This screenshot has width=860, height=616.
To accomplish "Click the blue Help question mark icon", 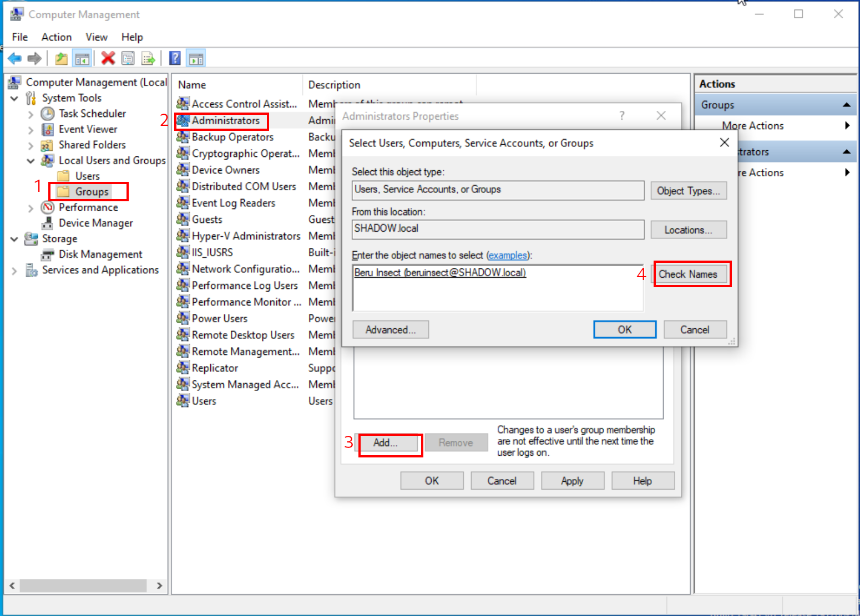I will click(x=175, y=58).
